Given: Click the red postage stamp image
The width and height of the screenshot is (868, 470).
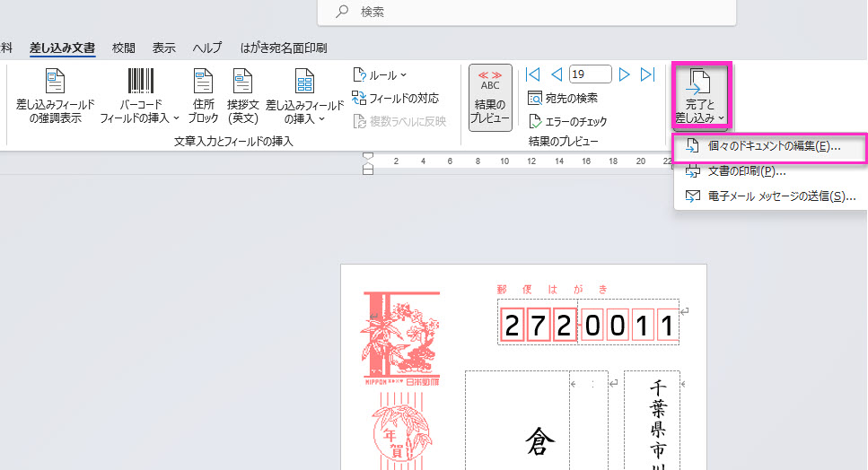Looking at the screenshot, I should point(401,338).
